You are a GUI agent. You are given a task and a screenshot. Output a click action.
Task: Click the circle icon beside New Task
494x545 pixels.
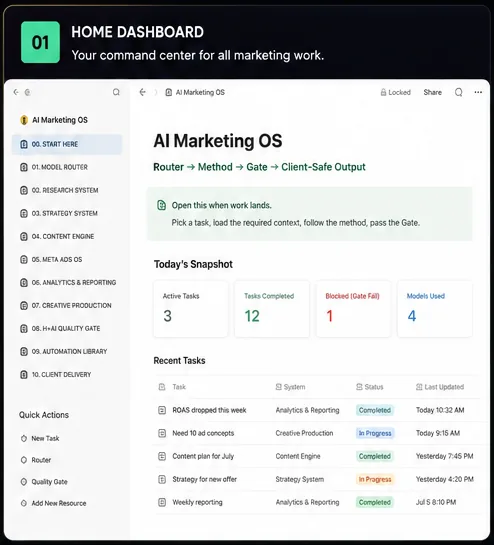[x=24, y=438]
